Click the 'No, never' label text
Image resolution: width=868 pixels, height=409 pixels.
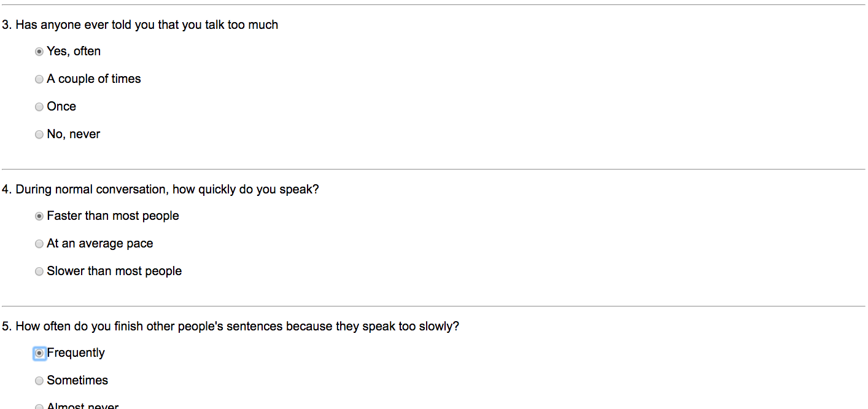tap(73, 134)
